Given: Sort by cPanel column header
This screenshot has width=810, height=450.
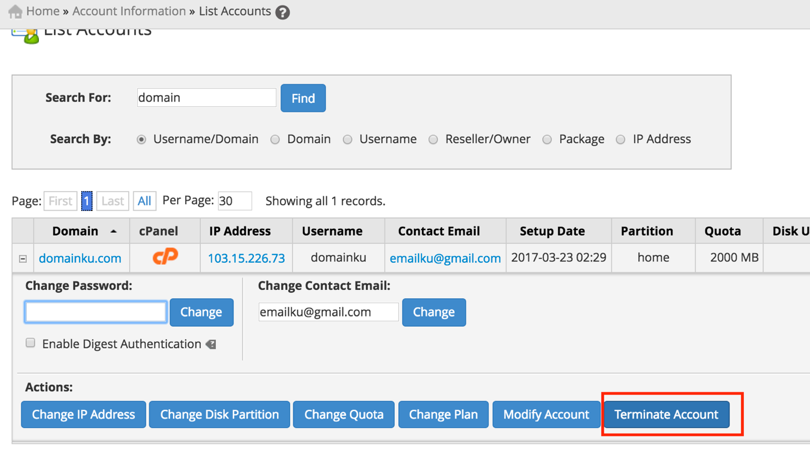Looking at the screenshot, I should tap(159, 231).
